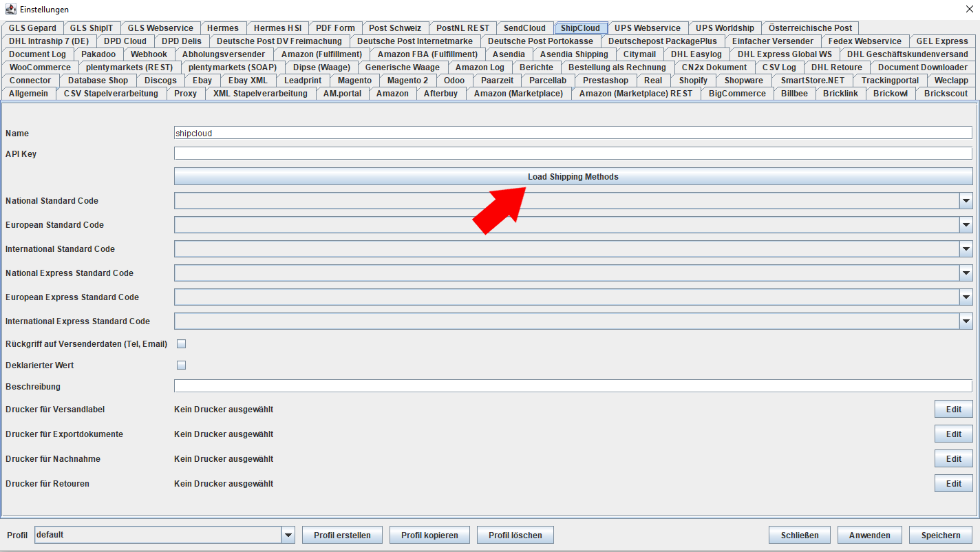Open CSV Stapelverarbeitung tab
Screen dimensions: 980x552
click(111, 94)
